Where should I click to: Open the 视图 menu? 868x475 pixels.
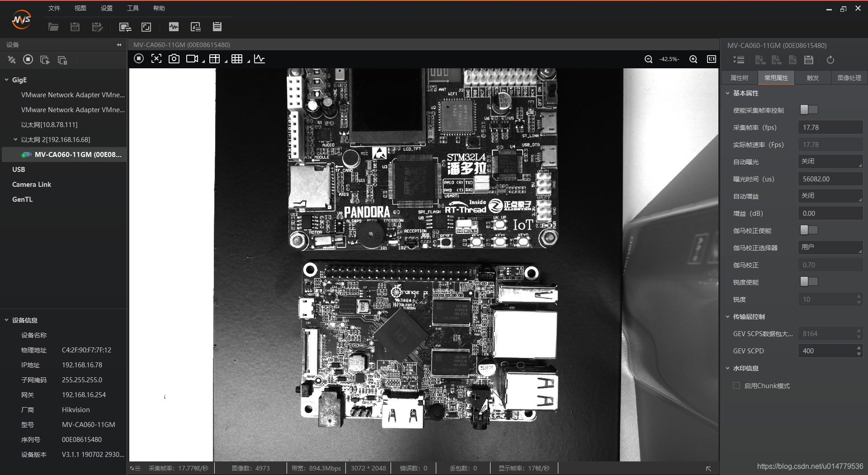click(80, 8)
